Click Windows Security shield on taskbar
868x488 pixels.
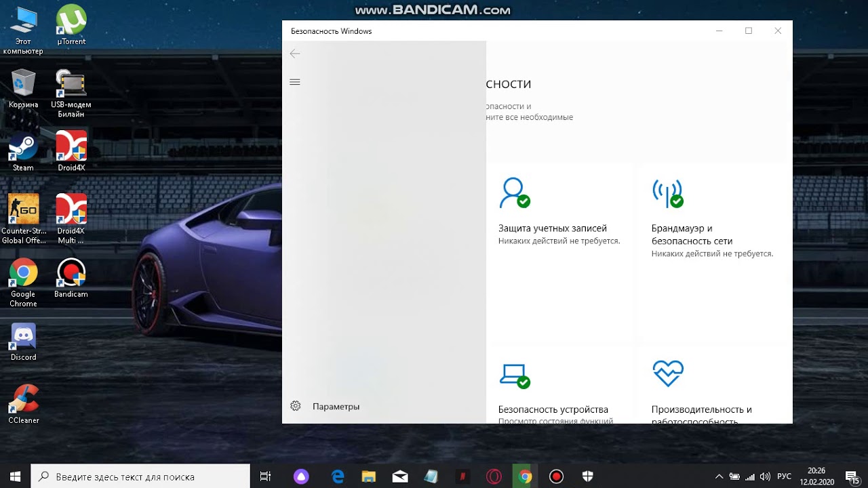point(588,476)
